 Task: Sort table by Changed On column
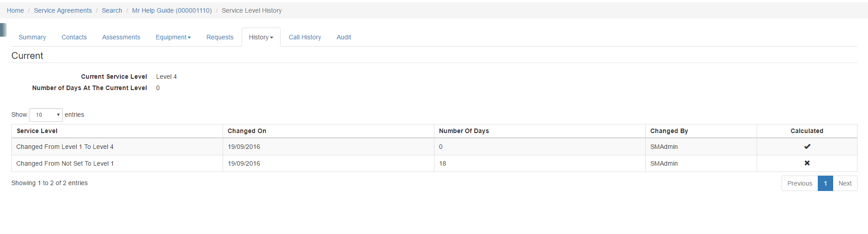point(247,131)
